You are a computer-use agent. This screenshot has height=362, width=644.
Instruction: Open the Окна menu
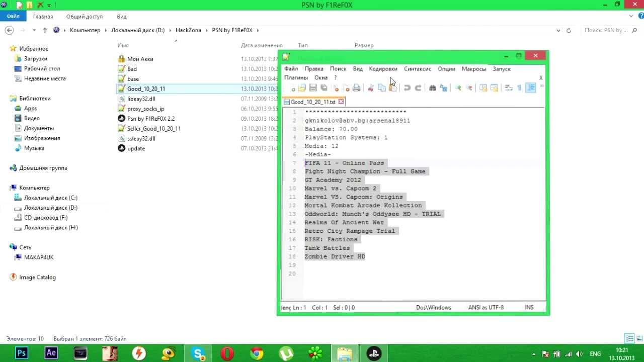321,78
